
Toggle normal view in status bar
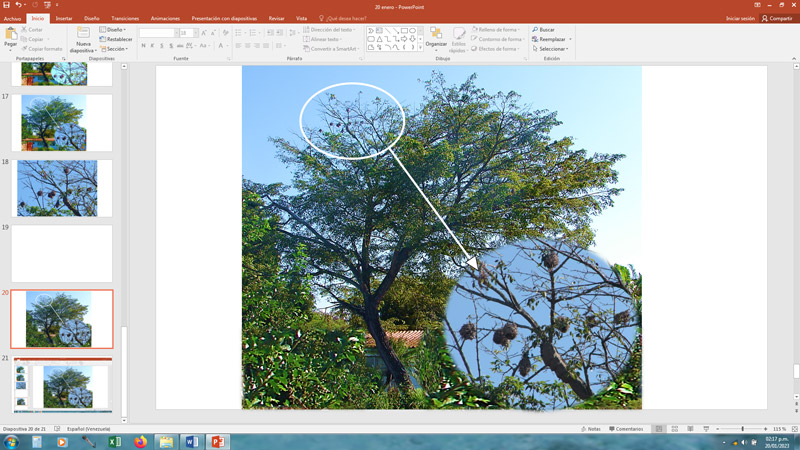659,429
